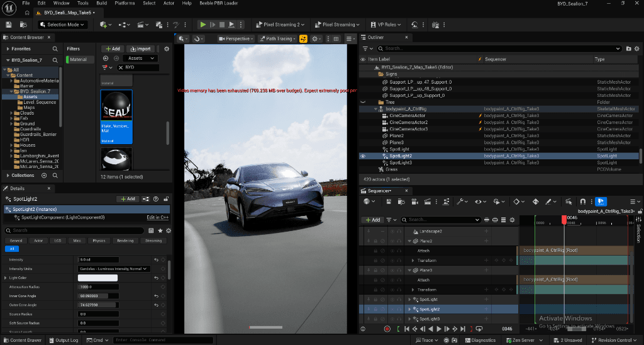Click the Attenuation Radius value field
The width and height of the screenshot is (644, 345).
(x=99, y=287)
